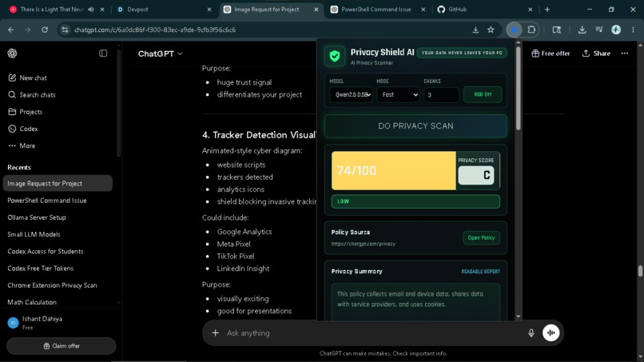Install app icon in address bar
The image size is (644, 362).
pos(475,30)
